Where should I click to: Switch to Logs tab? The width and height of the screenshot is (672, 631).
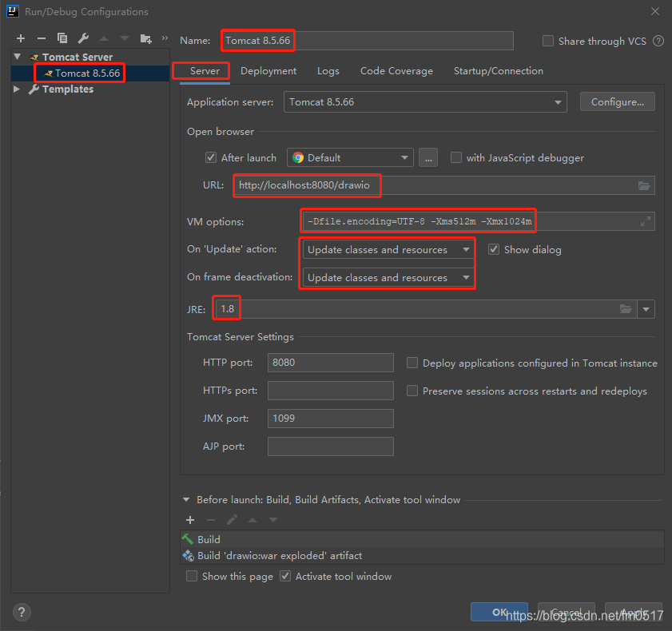(x=328, y=71)
